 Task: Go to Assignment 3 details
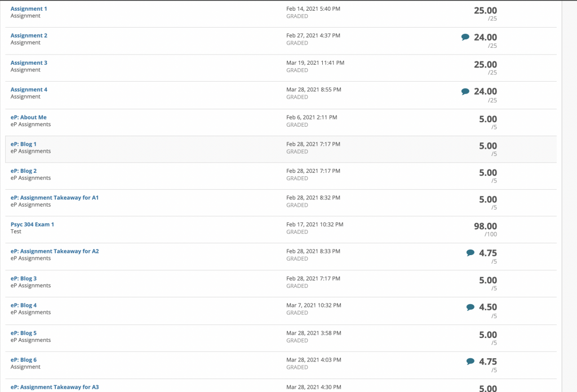pos(29,63)
